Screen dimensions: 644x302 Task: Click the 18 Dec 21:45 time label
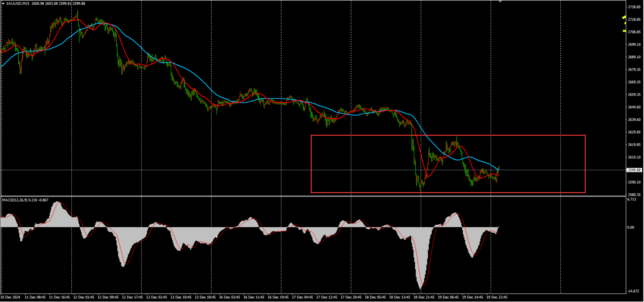[x=424, y=297]
